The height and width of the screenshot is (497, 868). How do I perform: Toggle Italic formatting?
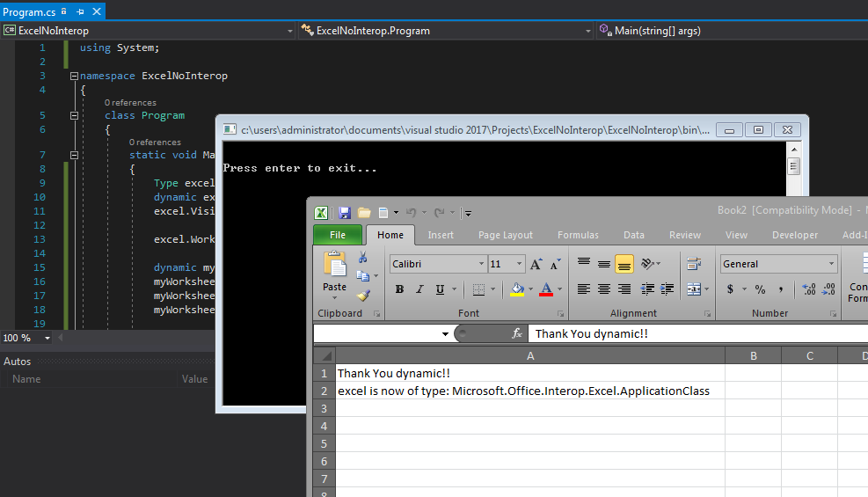[419, 289]
